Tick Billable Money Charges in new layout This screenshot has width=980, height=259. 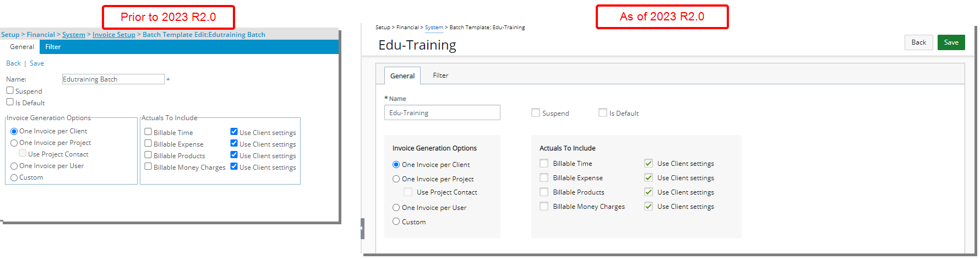pos(544,206)
